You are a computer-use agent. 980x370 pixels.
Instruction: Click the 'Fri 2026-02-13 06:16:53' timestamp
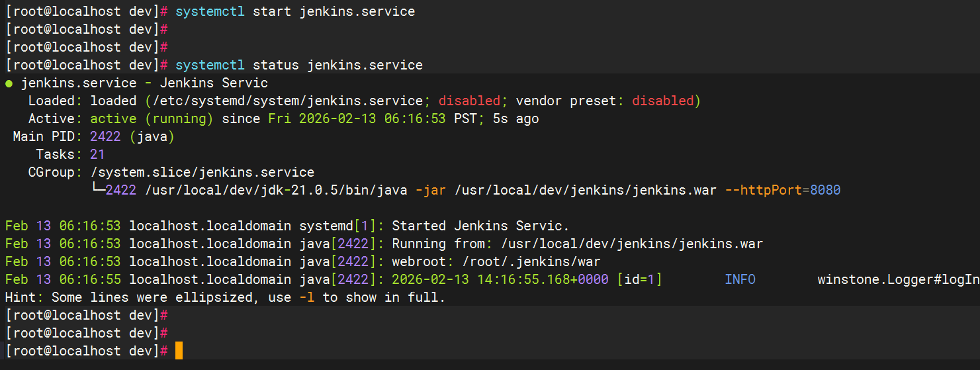click(357, 118)
